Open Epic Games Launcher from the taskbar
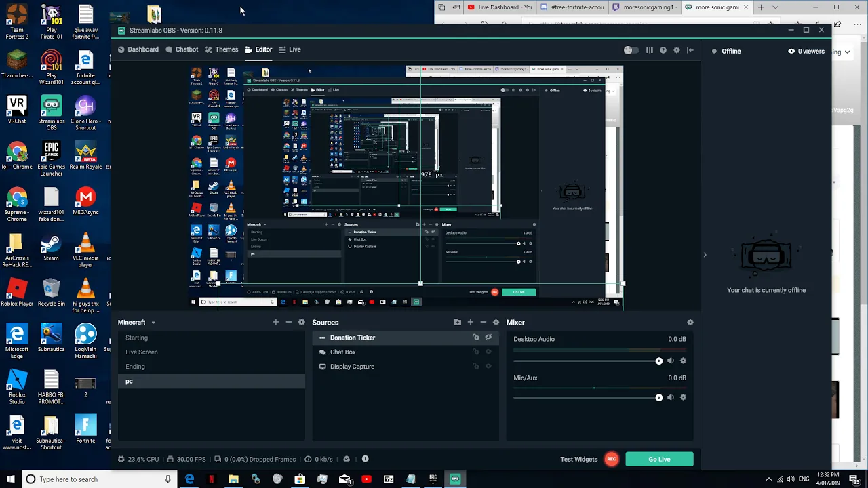The height and width of the screenshot is (488, 868). tap(433, 479)
